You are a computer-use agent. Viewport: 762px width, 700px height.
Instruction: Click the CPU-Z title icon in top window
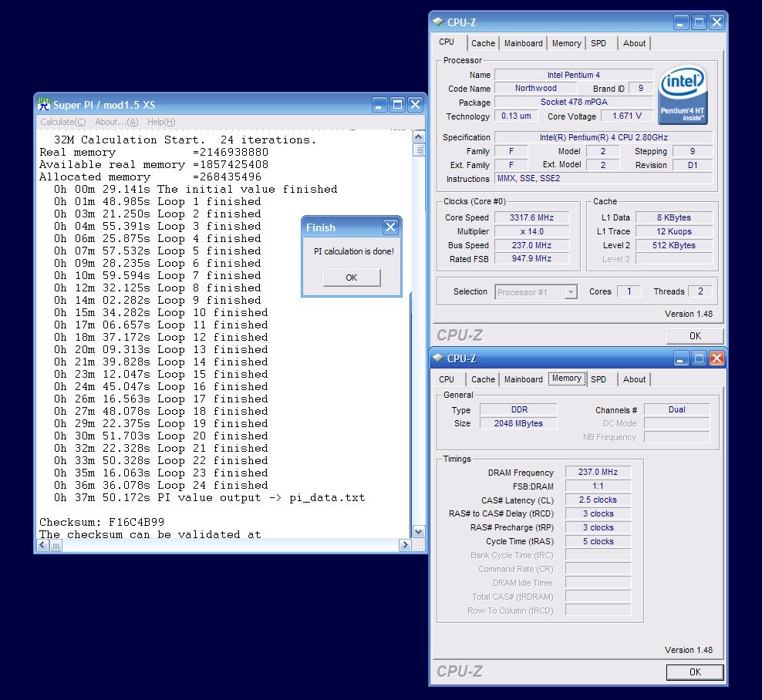click(x=438, y=22)
